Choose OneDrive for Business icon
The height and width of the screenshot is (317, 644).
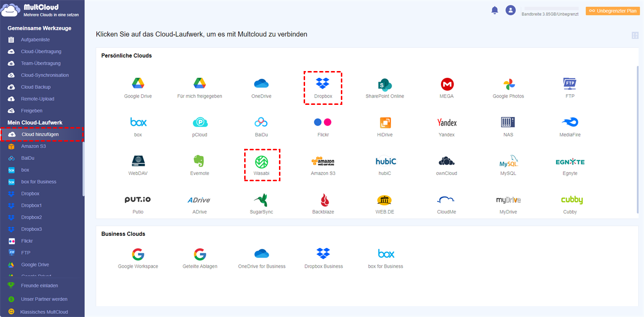[261, 254]
